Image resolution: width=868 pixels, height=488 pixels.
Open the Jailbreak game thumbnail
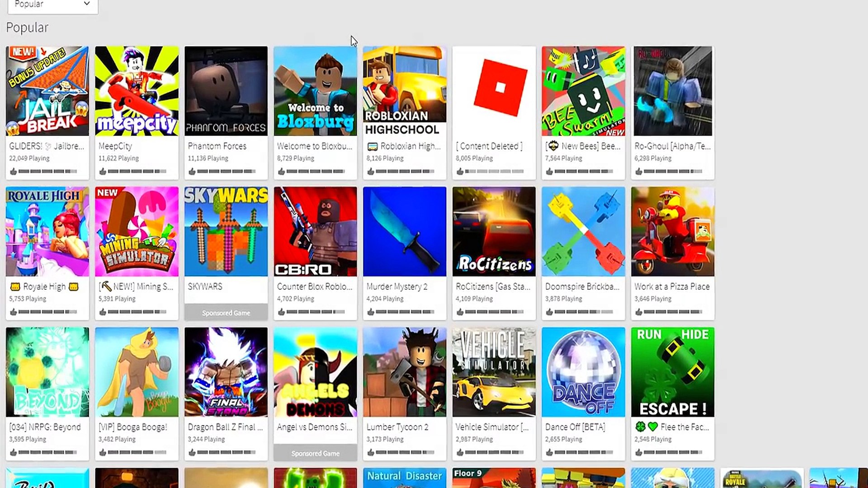(x=47, y=91)
